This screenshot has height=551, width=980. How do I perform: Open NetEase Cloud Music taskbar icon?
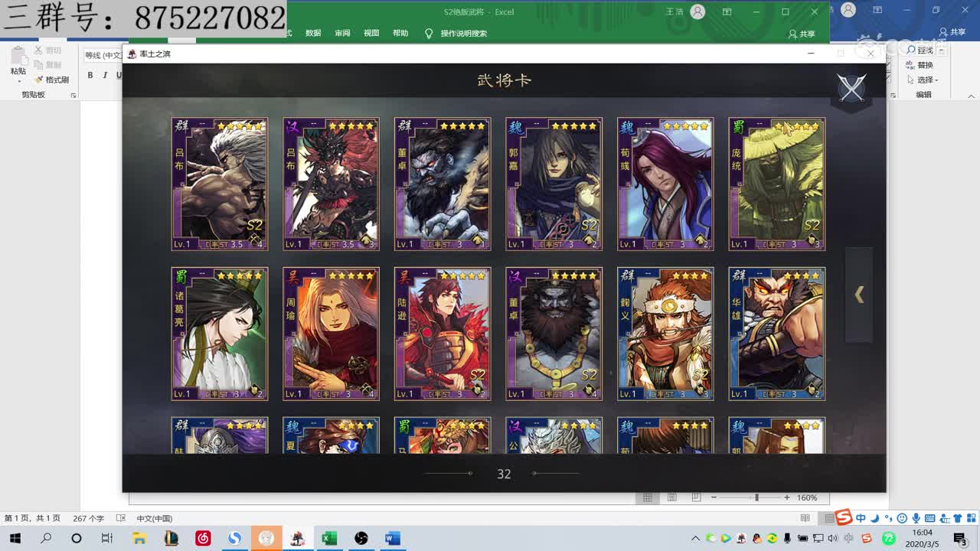click(203, 539)
